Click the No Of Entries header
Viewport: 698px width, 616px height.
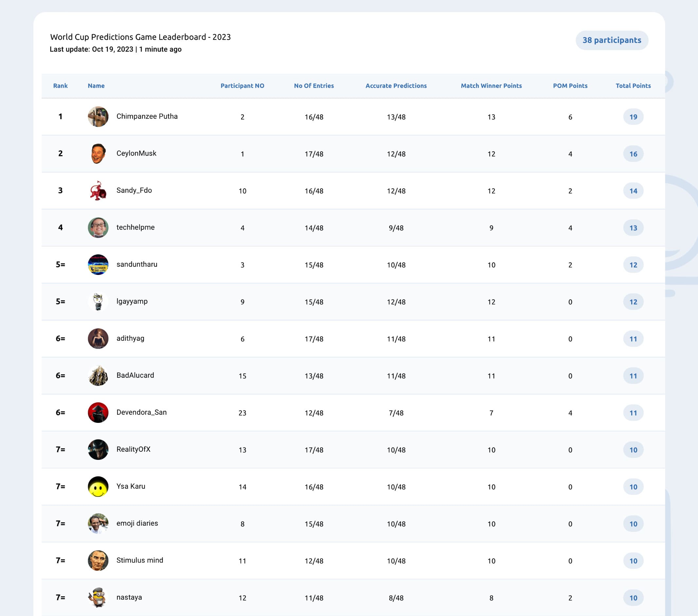314,86
